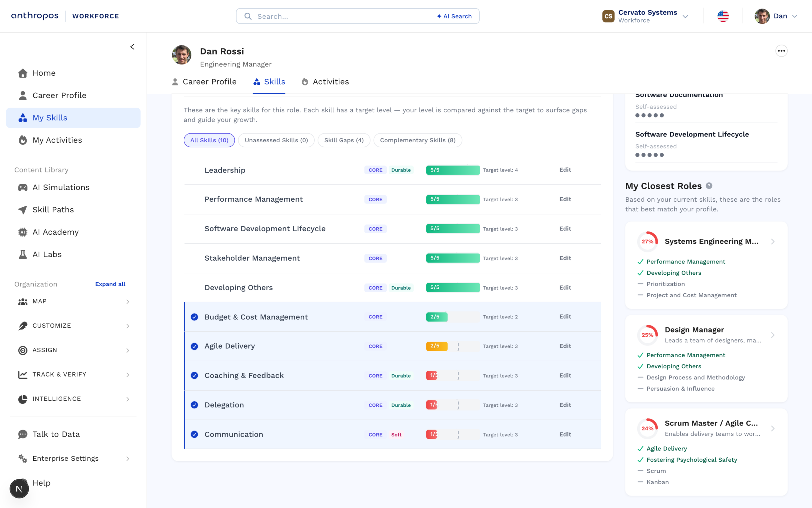Click the Leadership 5/5 level bar

pos(453,170)
